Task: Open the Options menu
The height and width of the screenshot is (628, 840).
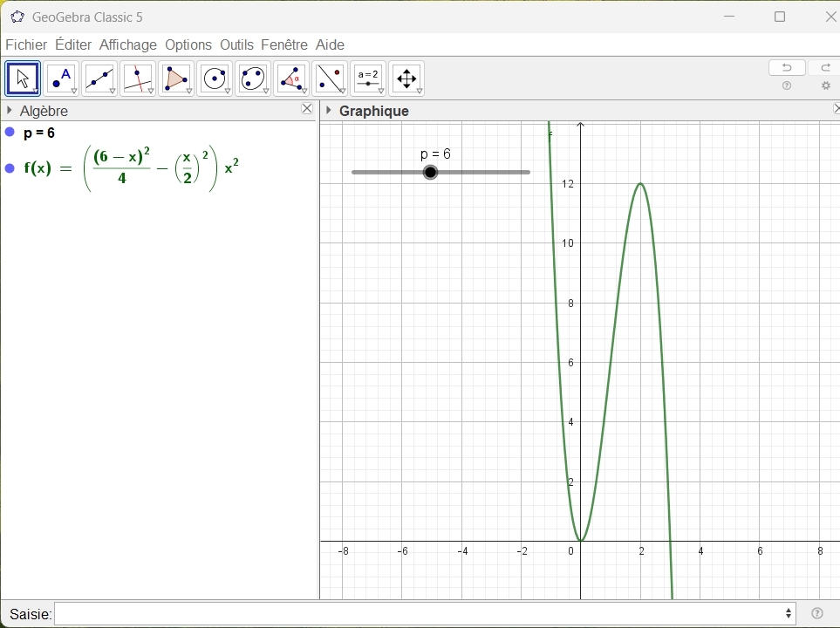Action: coord(188,45)
